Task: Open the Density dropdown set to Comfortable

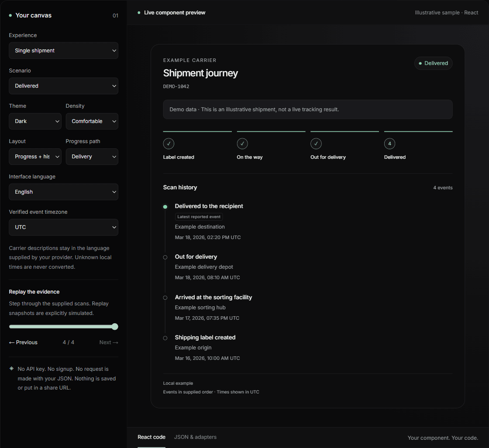Action: pos(92,121)
